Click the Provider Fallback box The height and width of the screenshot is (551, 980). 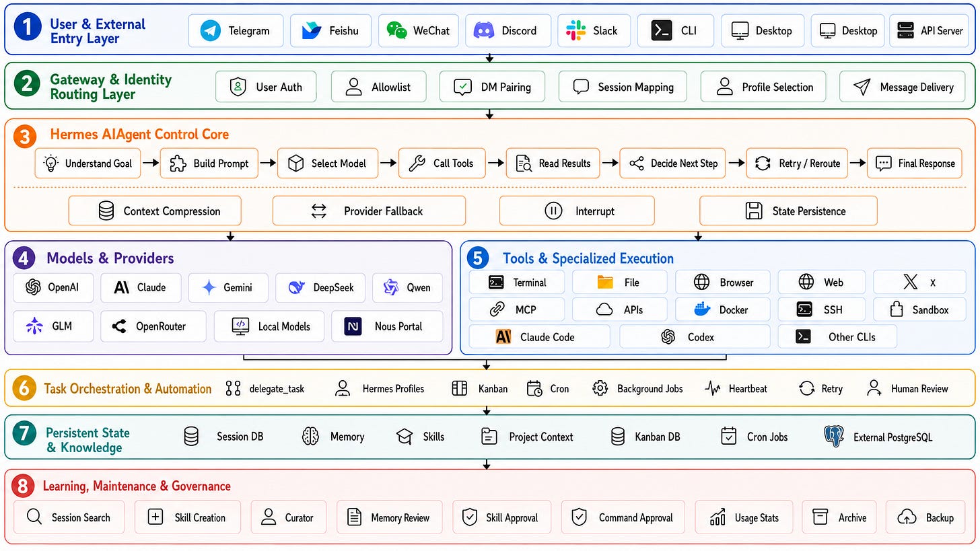point(369,211)
